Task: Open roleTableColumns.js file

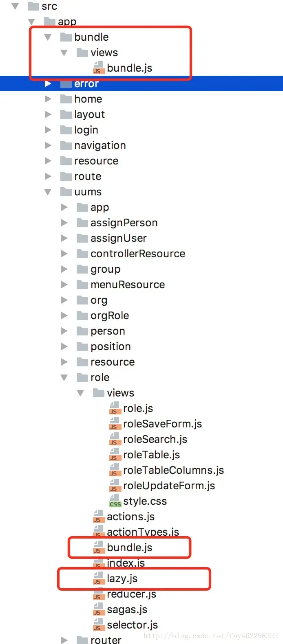Action: [173, 470]
